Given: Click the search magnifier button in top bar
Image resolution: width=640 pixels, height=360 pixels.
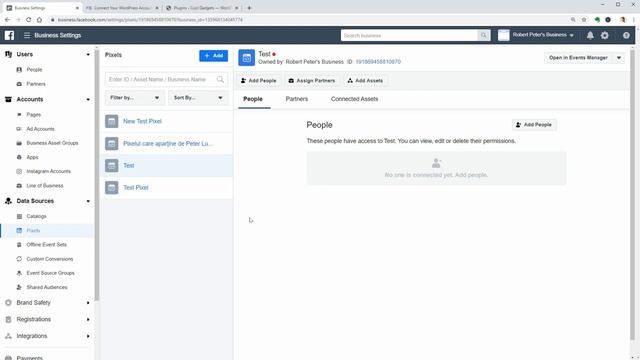Looking at the screenshot, I should 484,36.
